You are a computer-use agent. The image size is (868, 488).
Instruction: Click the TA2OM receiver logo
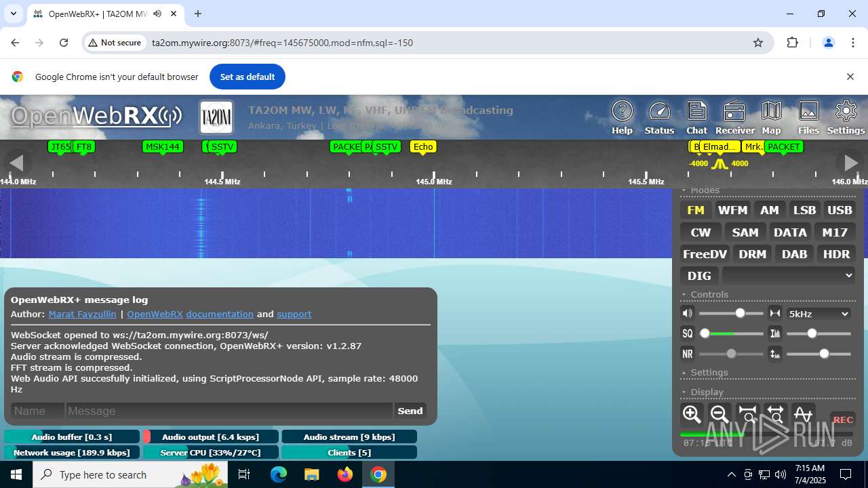pyautogui.click(x=216, y=117)
